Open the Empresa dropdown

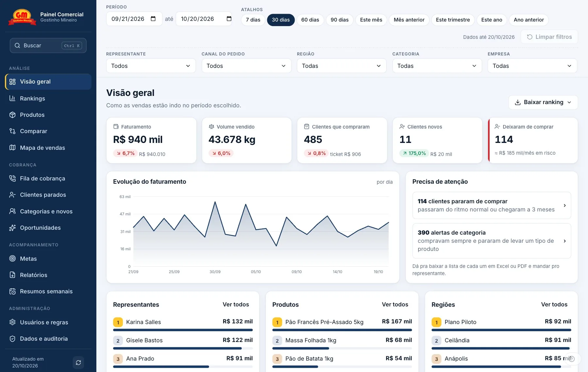(532, 66)
